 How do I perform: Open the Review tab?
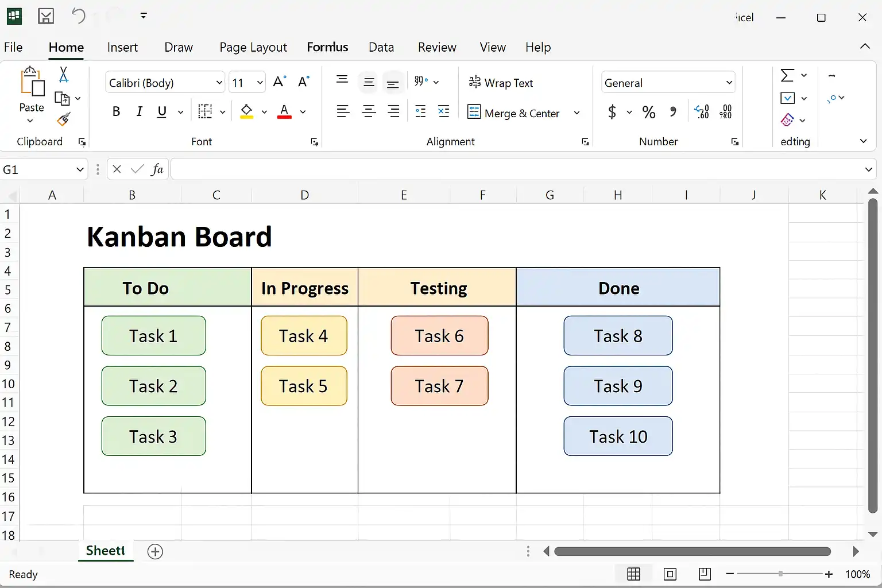tap(437, 47)
